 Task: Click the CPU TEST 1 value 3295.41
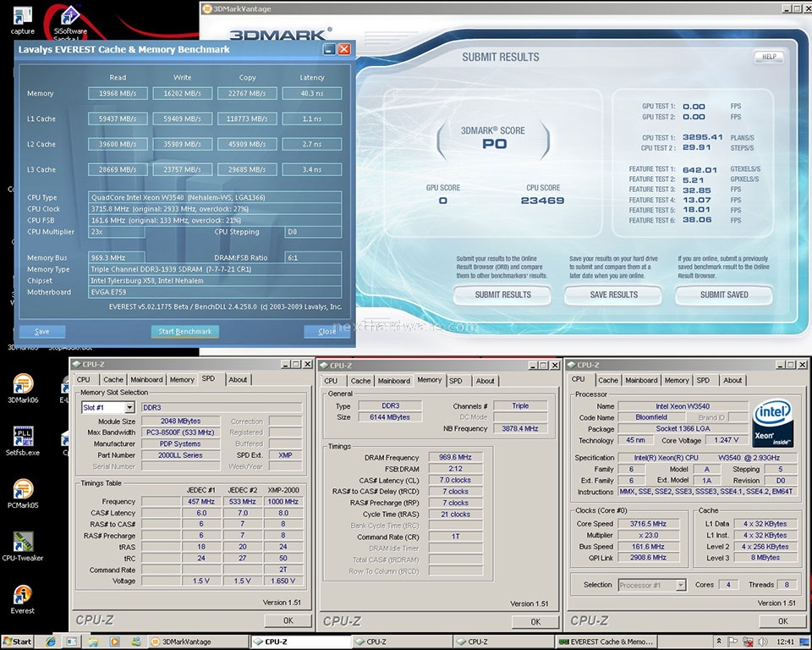tap(703, 137)
